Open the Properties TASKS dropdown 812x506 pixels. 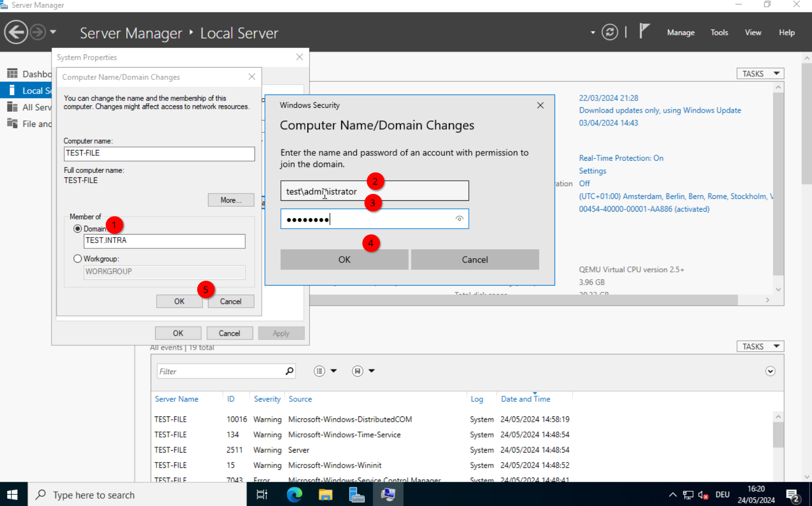click(760, 73)
